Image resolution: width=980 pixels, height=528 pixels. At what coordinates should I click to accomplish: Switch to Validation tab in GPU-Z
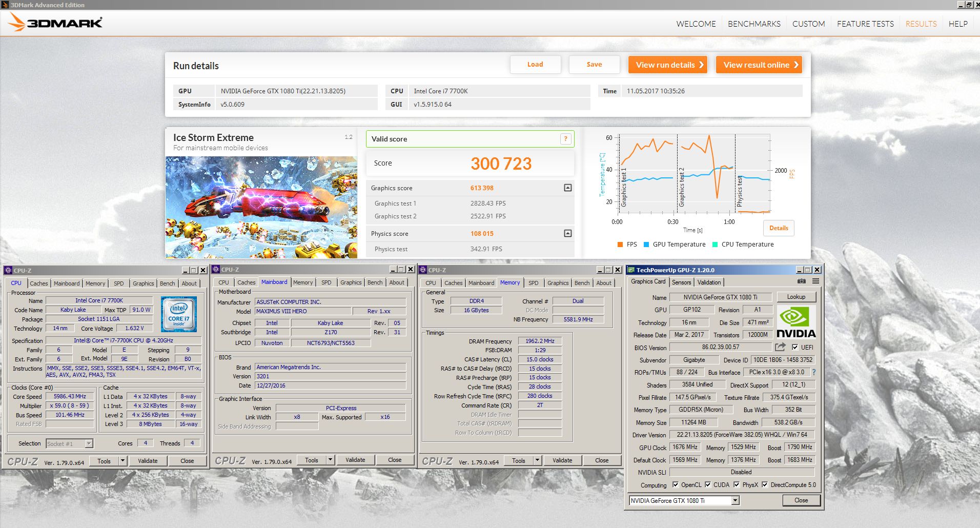pyautogui.click(x=709, y=282)
